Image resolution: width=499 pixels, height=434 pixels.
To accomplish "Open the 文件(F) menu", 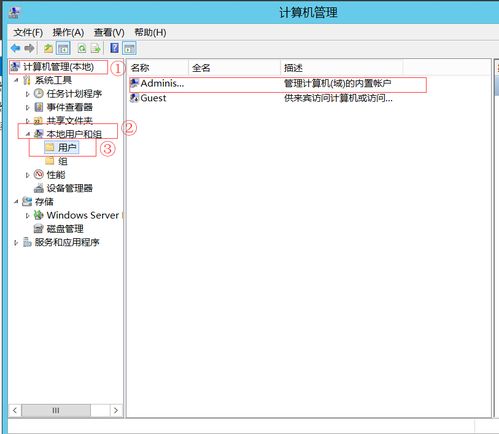I will pyautogui.click(x=28, y=33).
